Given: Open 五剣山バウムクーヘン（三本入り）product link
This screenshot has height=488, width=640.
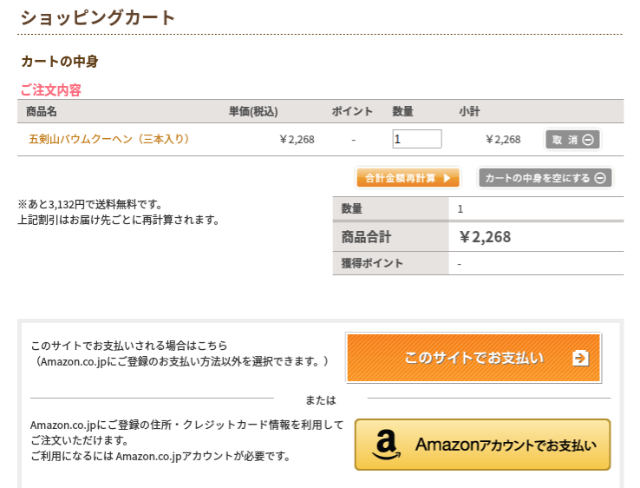Looking at the screenshot, I should [x=109, y=139].
